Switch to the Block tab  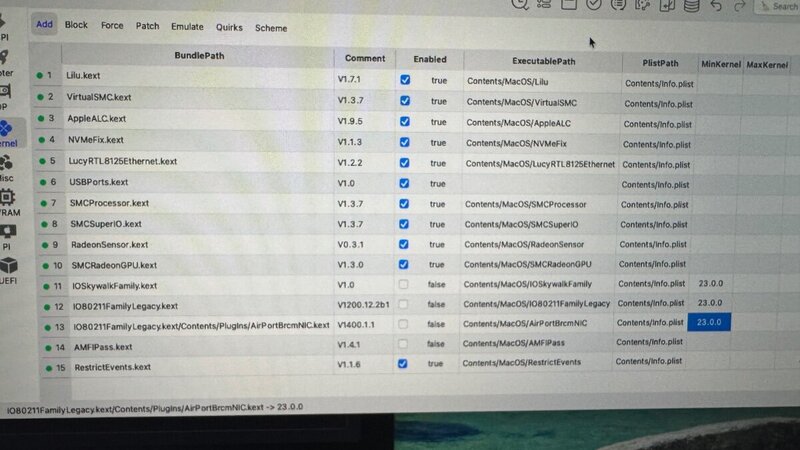[x=76, y=24]
